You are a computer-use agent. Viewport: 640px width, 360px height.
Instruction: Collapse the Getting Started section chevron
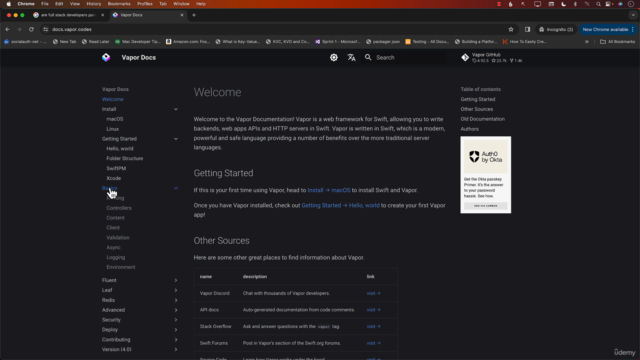click(x=176, y=139)
